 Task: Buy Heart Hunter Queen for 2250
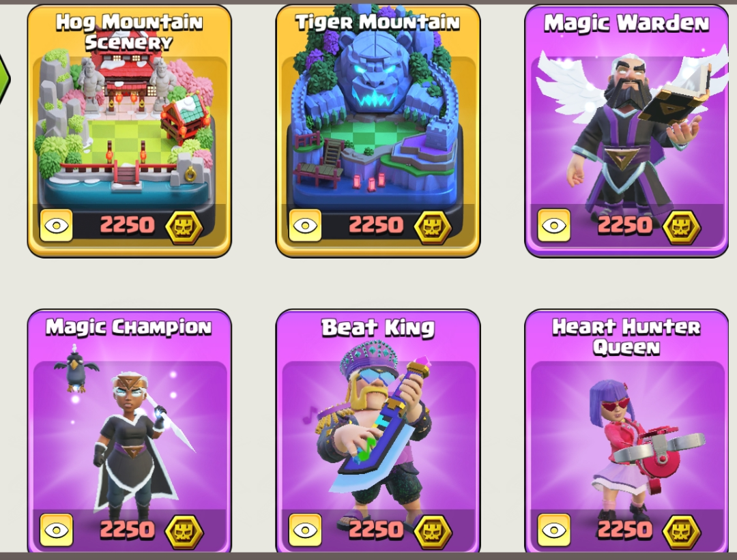pyautogui.click(x=624, y=530)
